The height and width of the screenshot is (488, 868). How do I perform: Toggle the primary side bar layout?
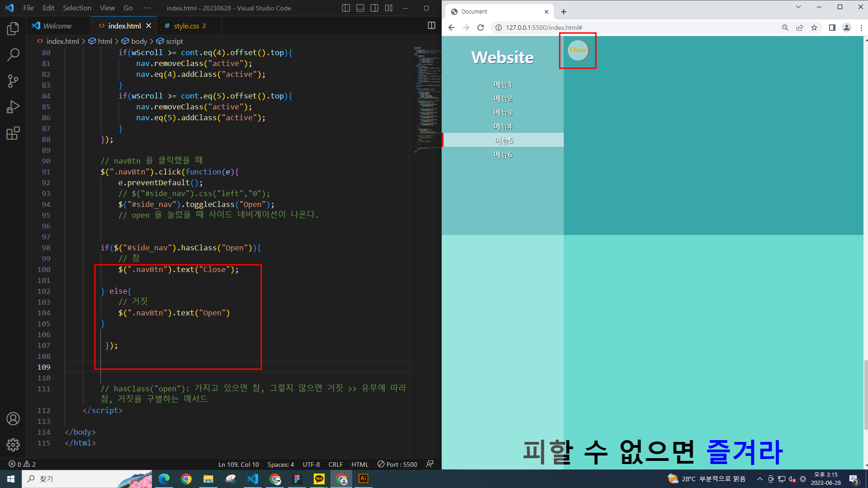[x=346, y=8]
